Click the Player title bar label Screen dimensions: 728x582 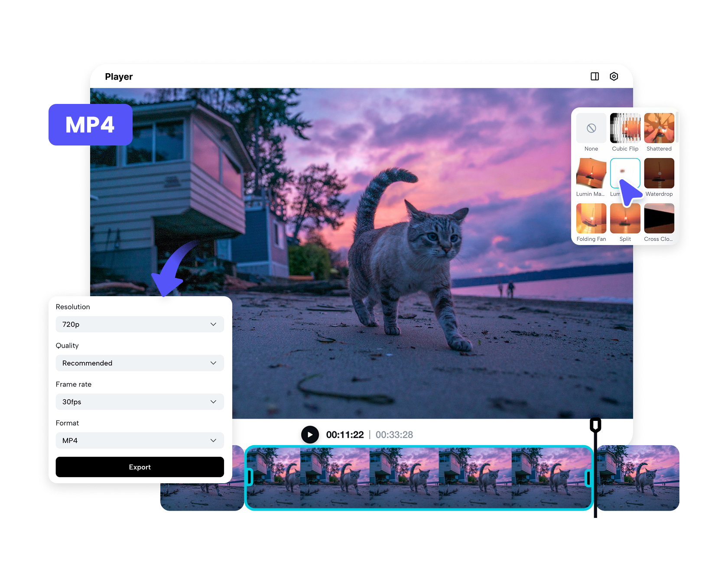[x=119, y=76]
